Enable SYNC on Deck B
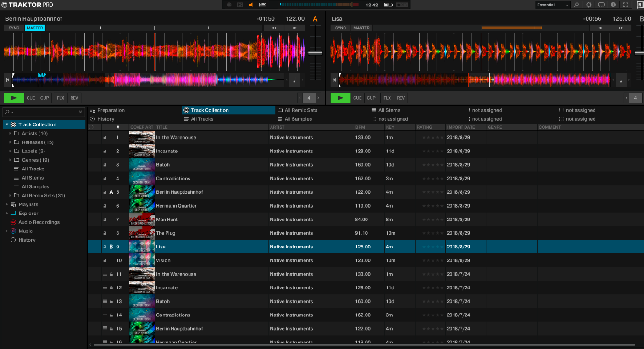The height and width of the screenshot is (349, 644). pyautogui.click(x=340, y=28)
